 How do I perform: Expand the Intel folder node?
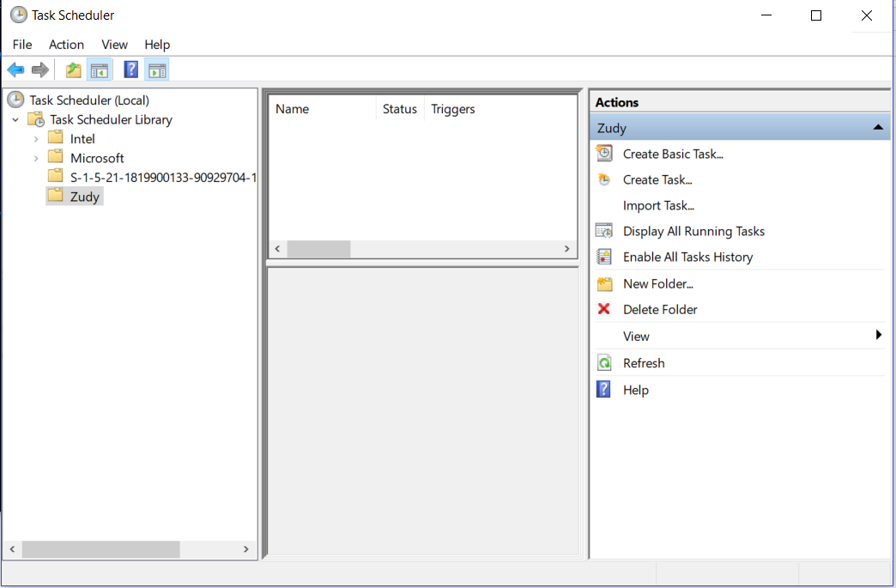(x=35, y=139)
